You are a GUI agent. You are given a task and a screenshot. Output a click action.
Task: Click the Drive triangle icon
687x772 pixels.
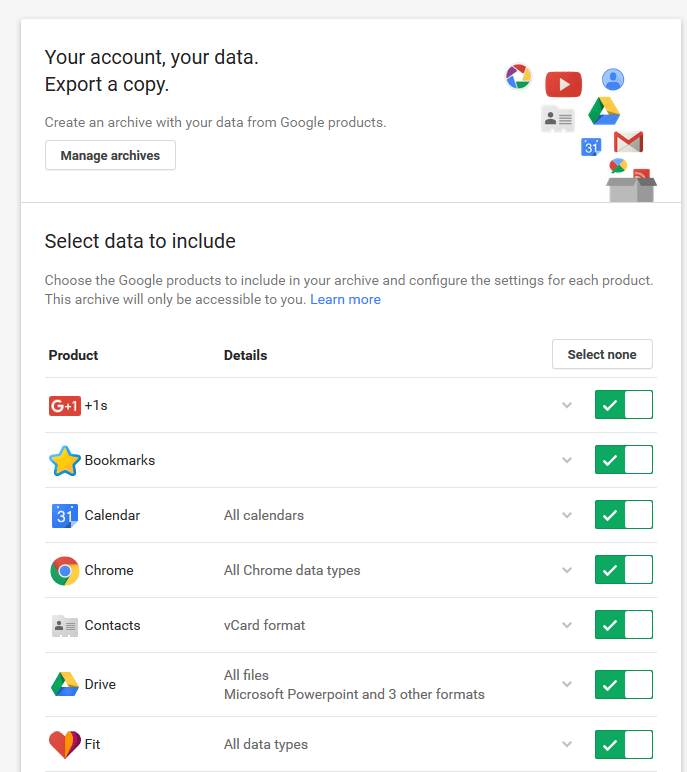point(64,685)
